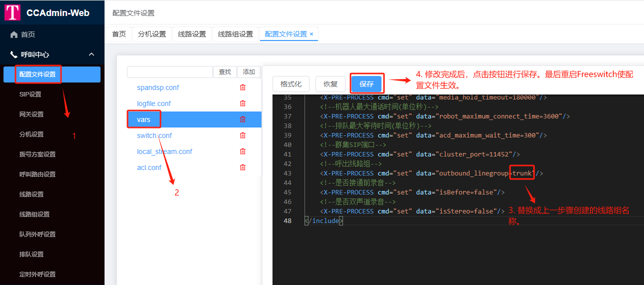644x285 pixels.
Task: Click the 保存 button
Action: coord(366,84)
